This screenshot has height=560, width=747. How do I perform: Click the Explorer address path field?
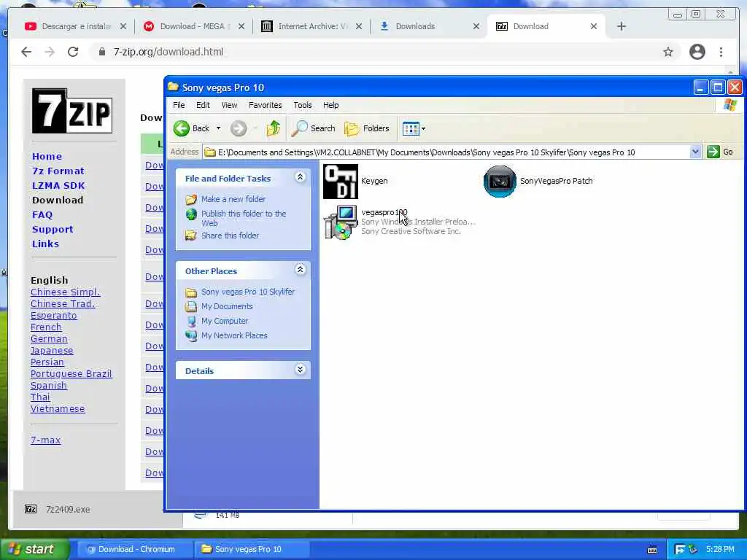pos(446,152)
